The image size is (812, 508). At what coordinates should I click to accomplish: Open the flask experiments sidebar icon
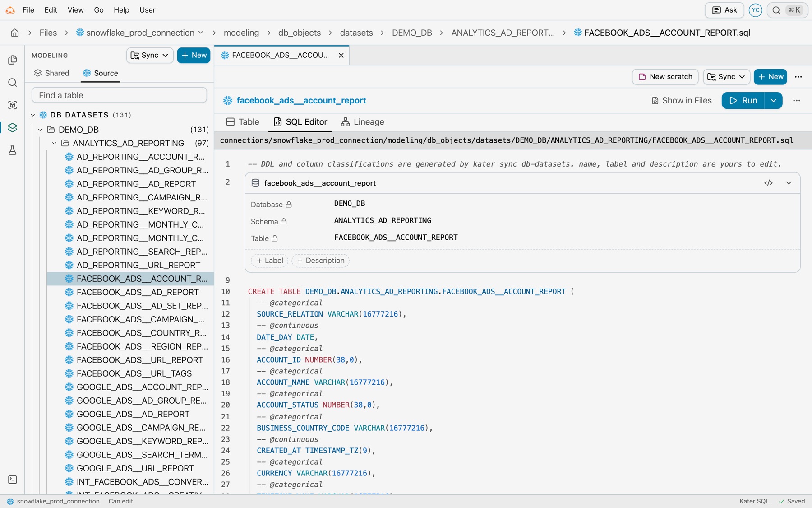coord(13,150)
